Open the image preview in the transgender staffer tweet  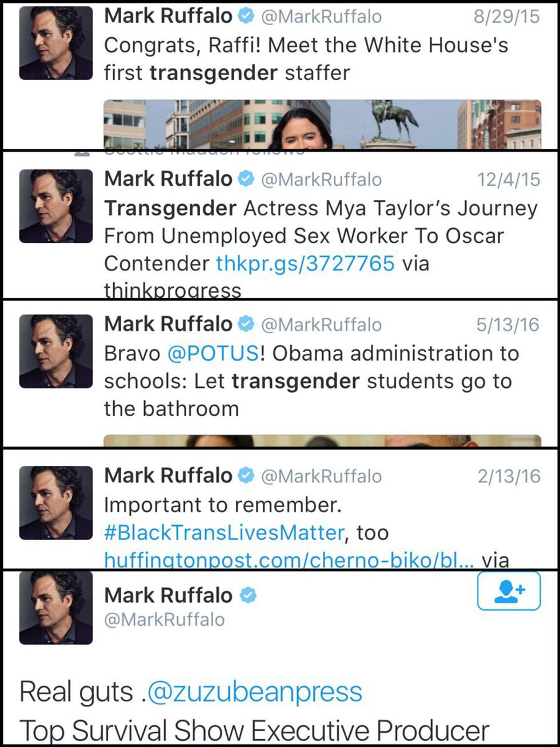[322, 125]
